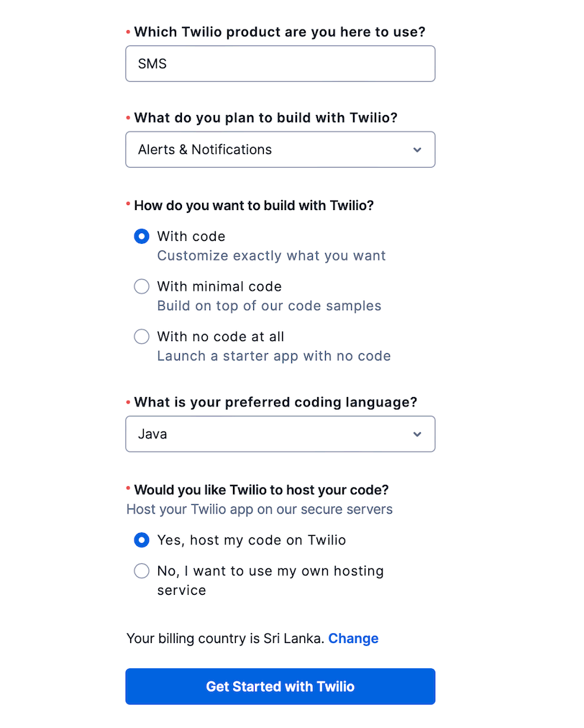Choose the 'With minimal code' radio option
Screen dimensions: 584x728
click(142, 286)
